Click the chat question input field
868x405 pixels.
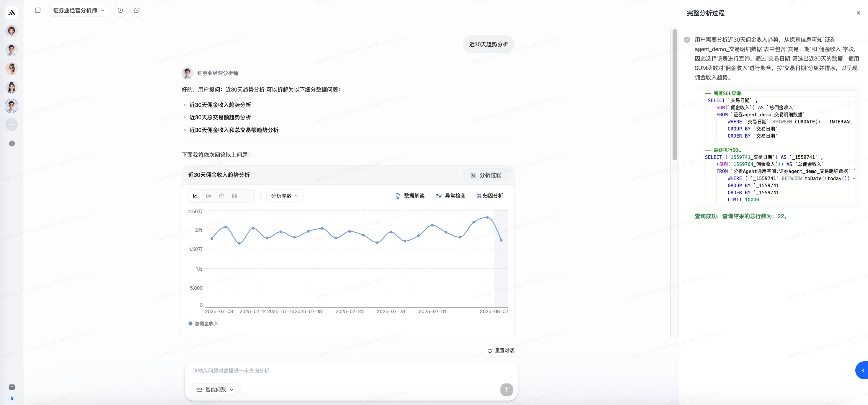(x=350, y=371)
